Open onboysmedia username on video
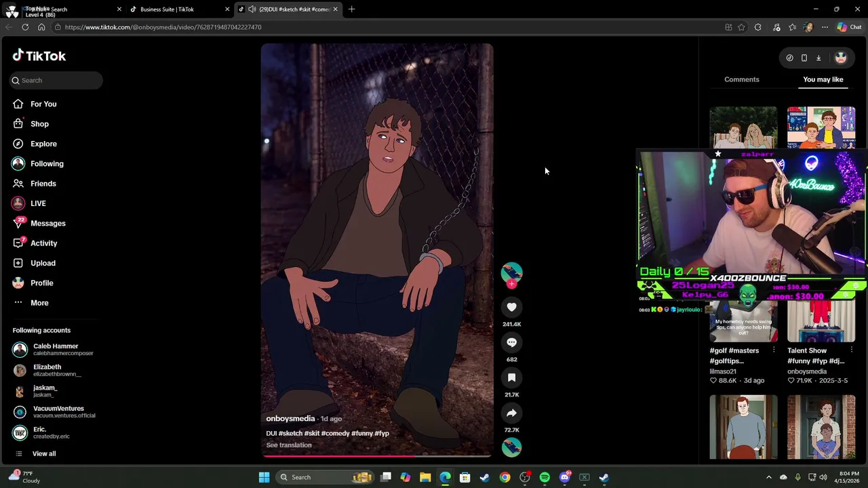Viewport: 868px width, 488px height. pyautogui.click(x=290, y=419)
